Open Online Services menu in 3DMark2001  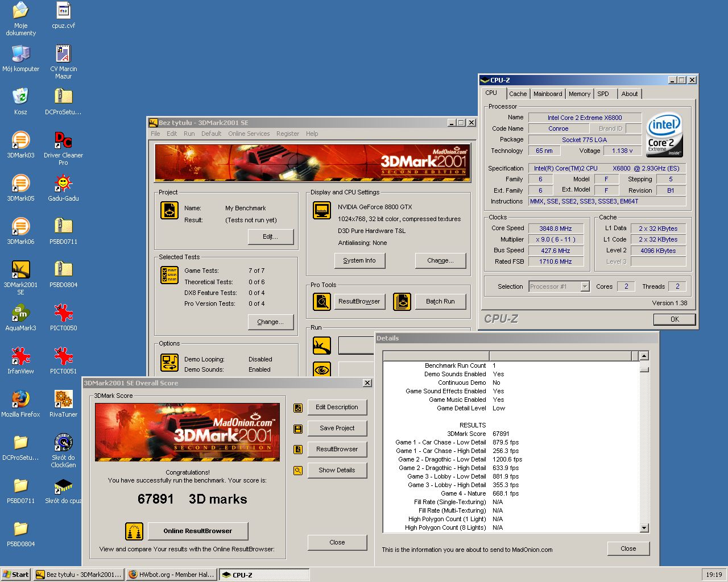pos(249,134)
